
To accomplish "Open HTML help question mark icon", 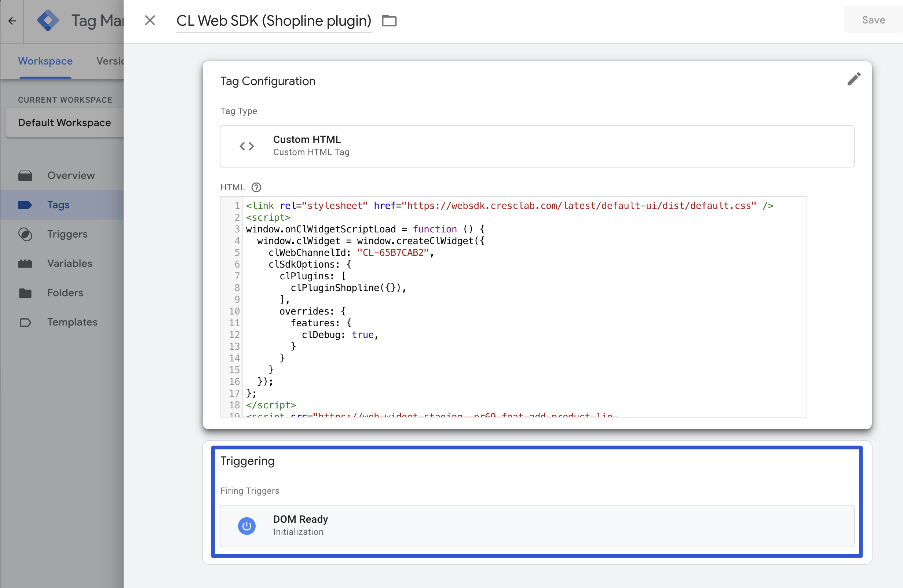I will pyautogui.click(x=256, y=187).
